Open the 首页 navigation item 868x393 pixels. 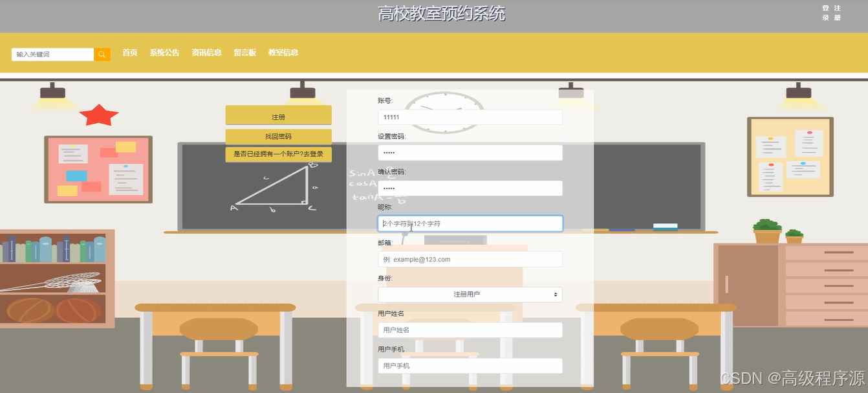[130, 52]
